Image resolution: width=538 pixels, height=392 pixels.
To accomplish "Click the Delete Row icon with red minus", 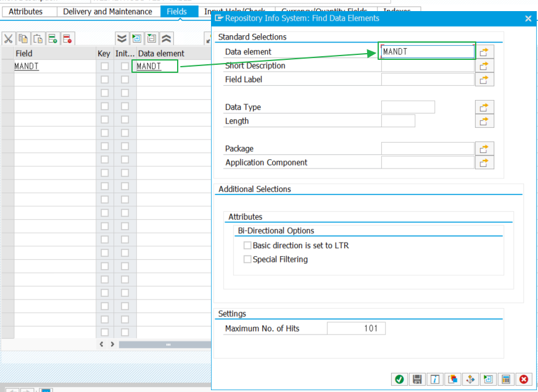I will coord(68,38).
